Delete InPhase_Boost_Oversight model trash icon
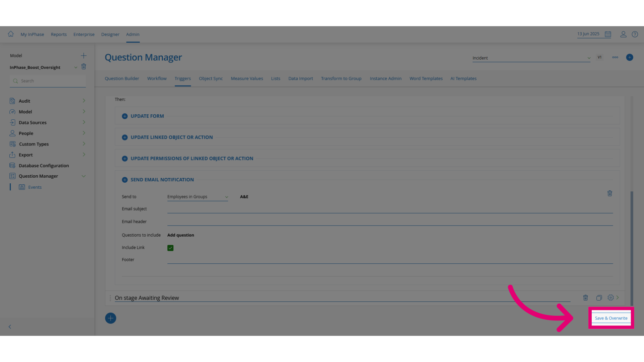 84,67
